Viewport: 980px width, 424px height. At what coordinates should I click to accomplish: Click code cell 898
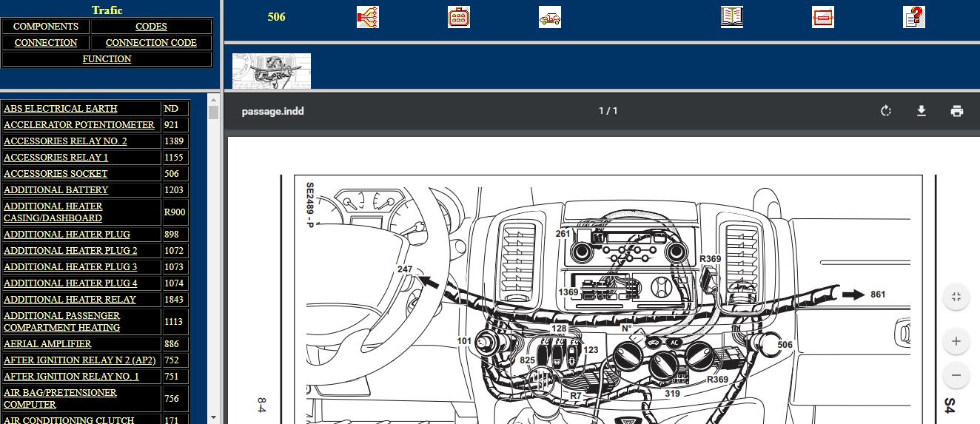[175, 235]
